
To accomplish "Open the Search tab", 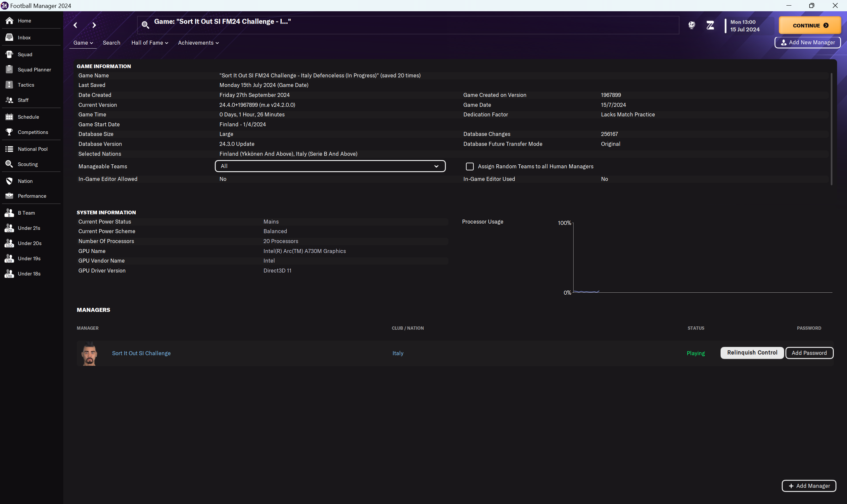I will point(112,43).
